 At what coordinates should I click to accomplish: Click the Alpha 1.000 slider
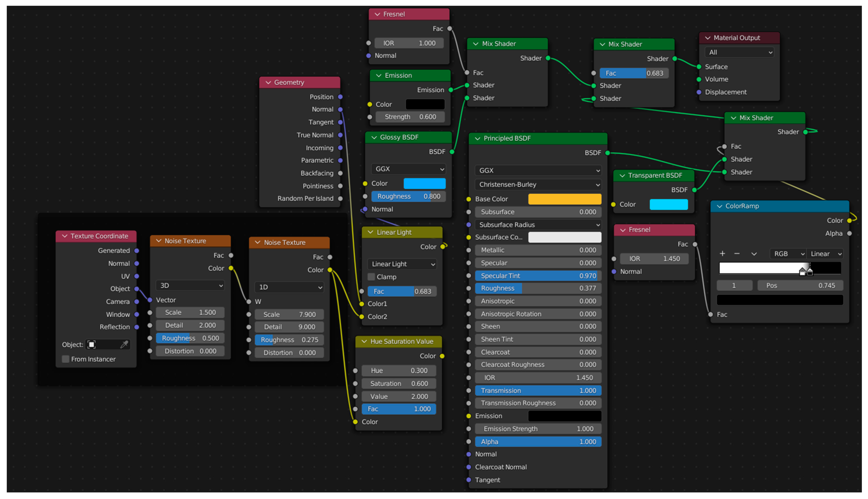[538, 442]
